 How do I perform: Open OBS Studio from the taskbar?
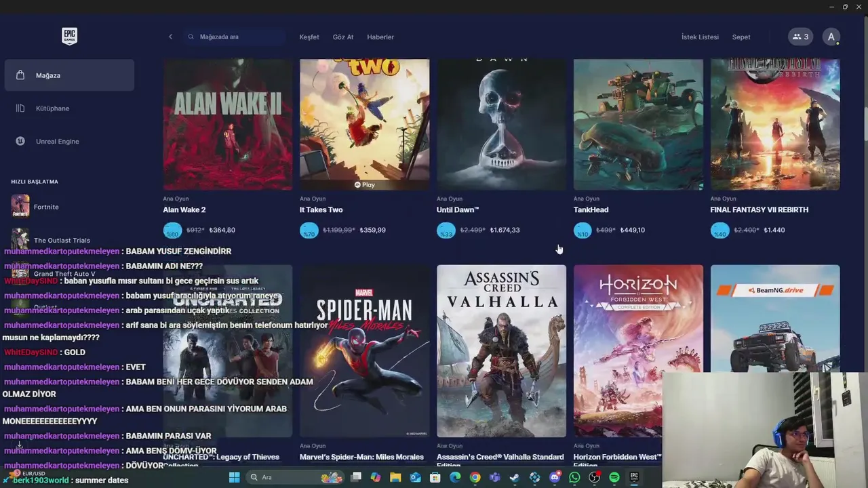(x=594, y=477)
